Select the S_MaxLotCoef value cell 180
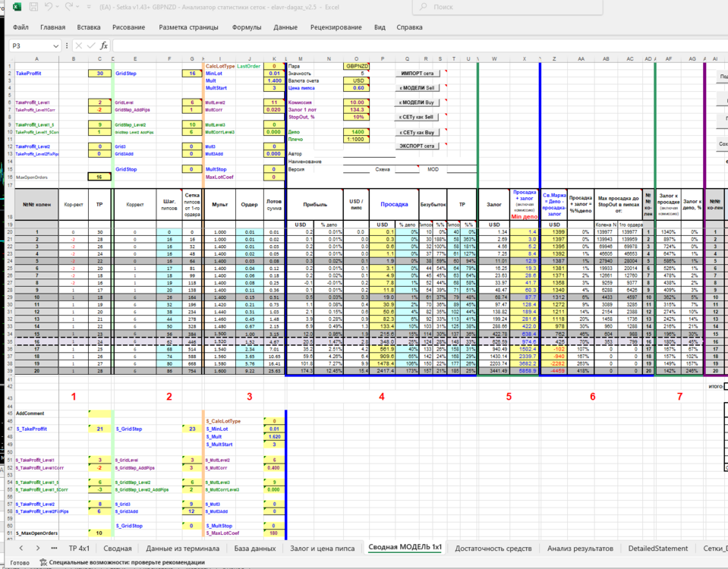The image size is (728, 569). point(274,533)
